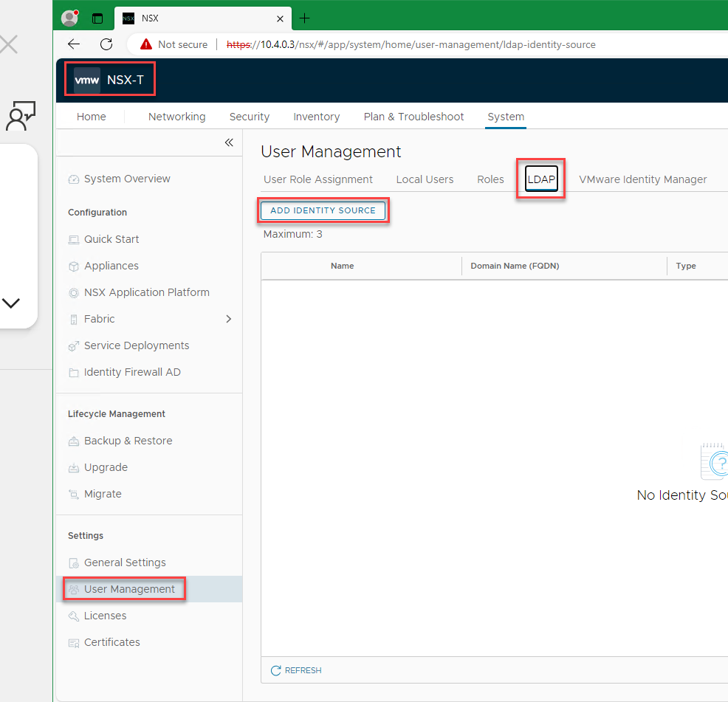Go back with the browser arrow
The width and height of the screenshot is (728, 702).
[74, 44]
